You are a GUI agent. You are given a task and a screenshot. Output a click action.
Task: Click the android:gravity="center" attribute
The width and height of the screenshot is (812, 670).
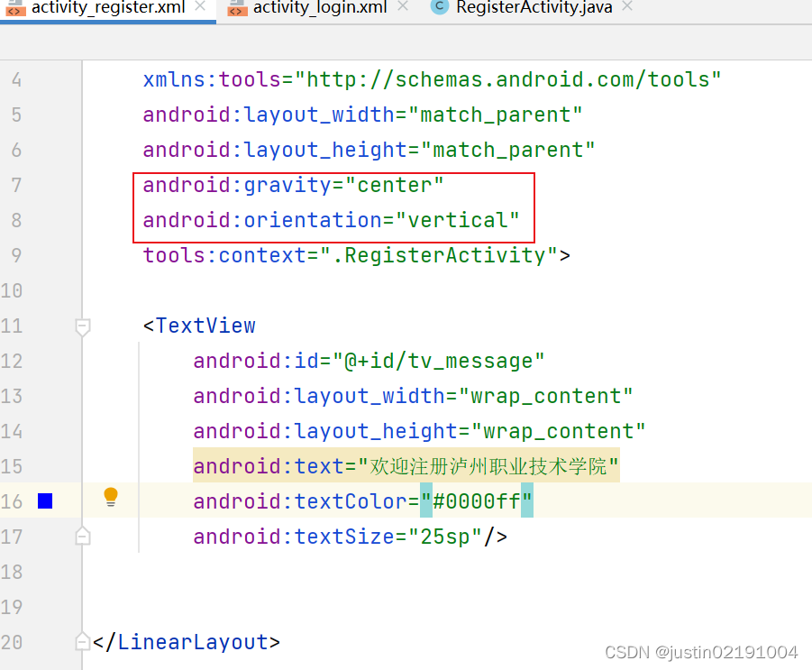pyautogui.click(x=293, y=185)
